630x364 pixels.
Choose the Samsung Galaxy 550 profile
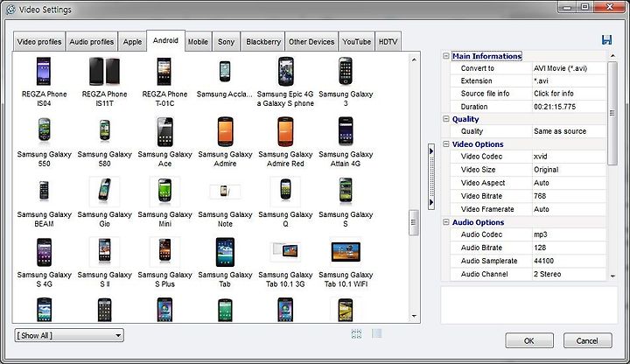(x=45, y=131)
